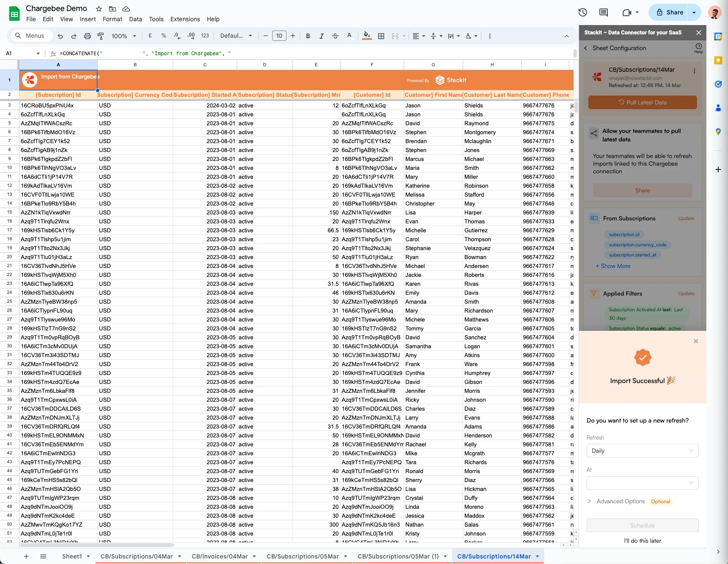The height and width of the screenshot is (564, 728).
Task: Activate the paint format tool
Action: click(x=101, y=36)
